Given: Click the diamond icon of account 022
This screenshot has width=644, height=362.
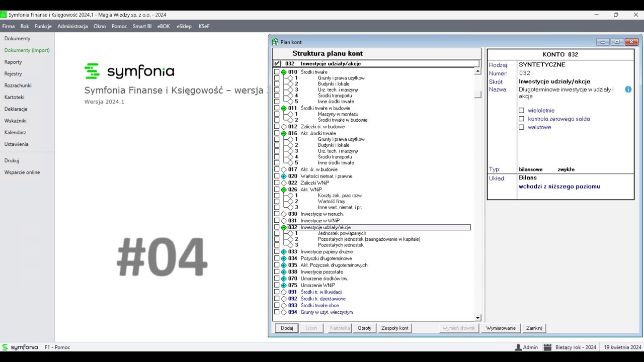Looking at the screenshot, I should (284, 183).
